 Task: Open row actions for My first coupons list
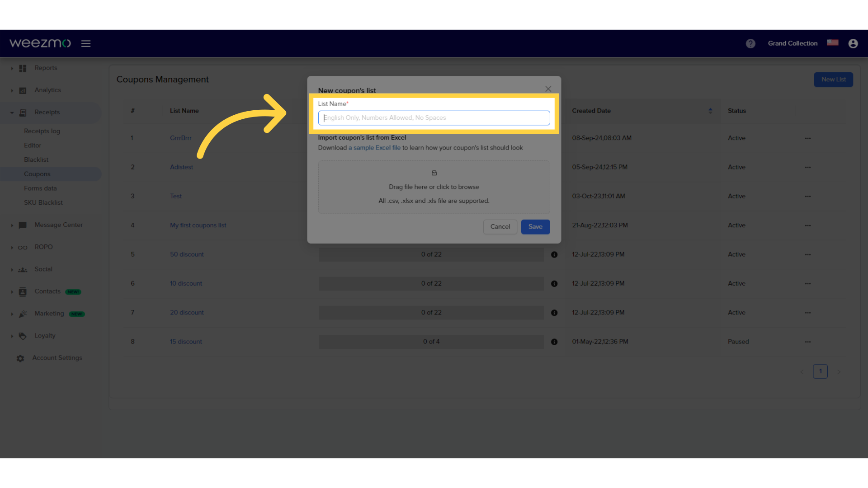pyautogui.click(x=808, y=225)
